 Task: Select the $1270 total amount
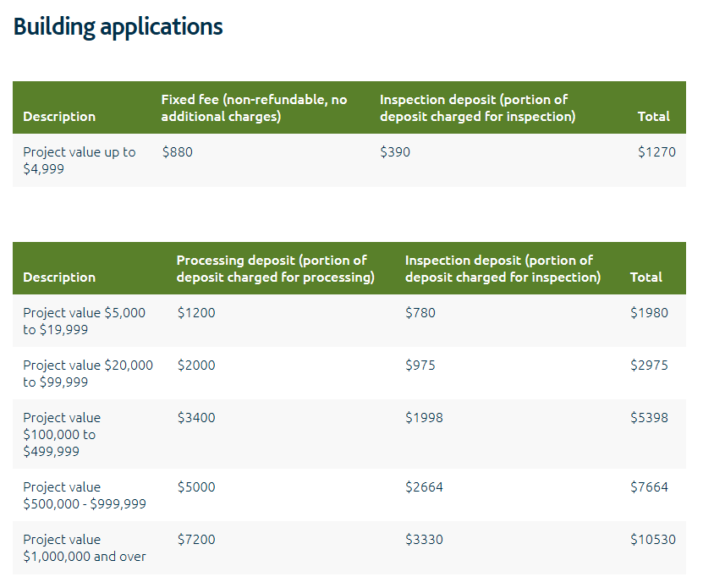(x=656, y=152)
